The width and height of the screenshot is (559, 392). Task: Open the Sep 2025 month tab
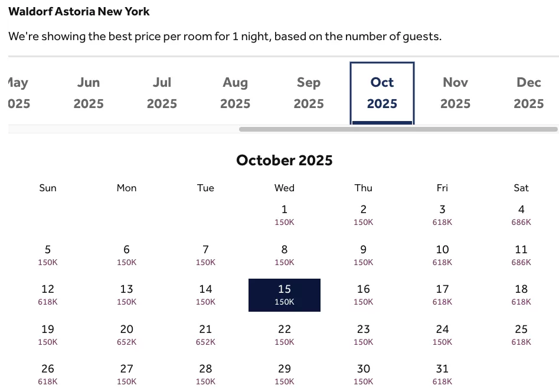[309, 93]
